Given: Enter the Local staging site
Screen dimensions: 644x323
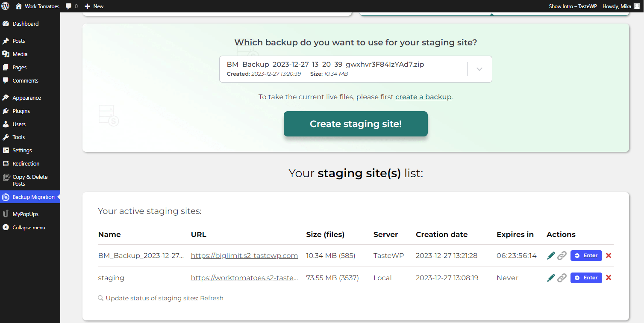Looking at the screenshot, I should click(586, 278).
